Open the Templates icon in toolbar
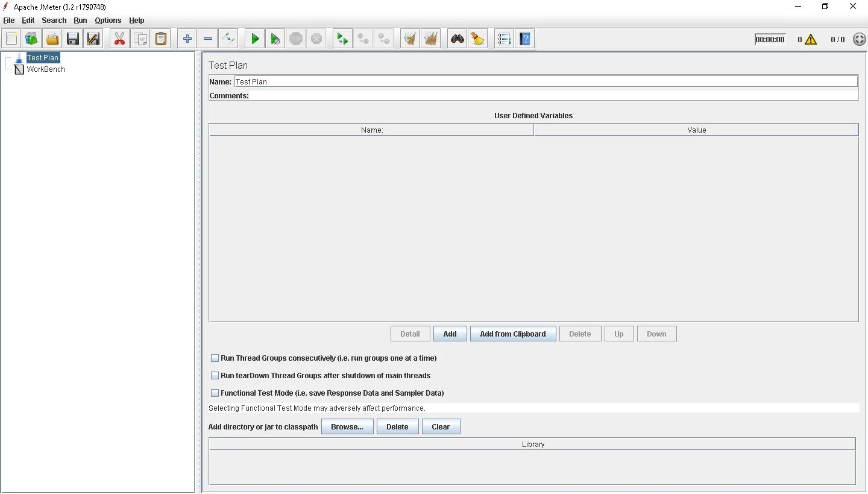Screen dimensions: 868x494 (32, 39)
